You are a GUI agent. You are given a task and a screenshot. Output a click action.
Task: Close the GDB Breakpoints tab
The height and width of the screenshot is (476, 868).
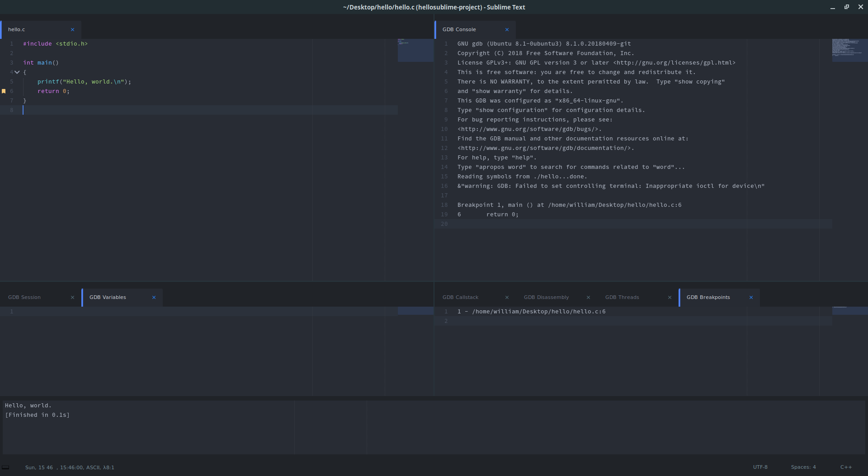coord(751,298)
